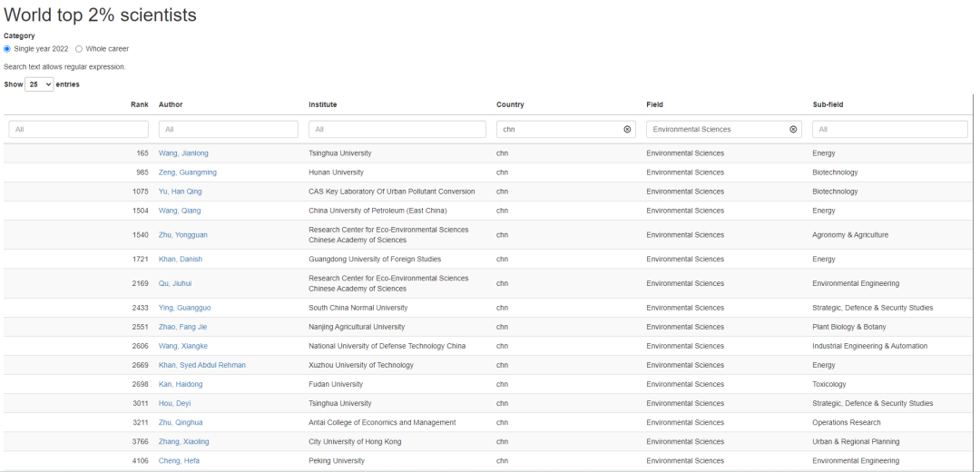Open author link Zhu, Yongguan
This screenshot has width=980, height=472.
coord(183,235)
